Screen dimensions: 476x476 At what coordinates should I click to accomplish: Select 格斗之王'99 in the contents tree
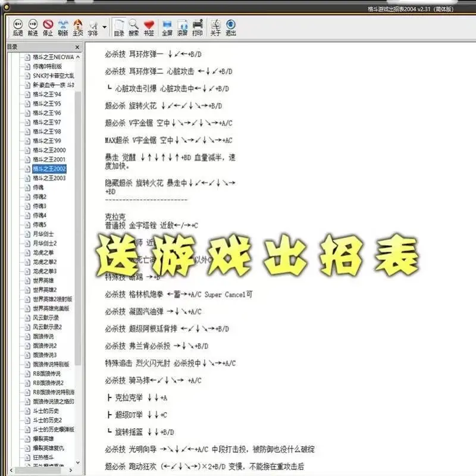48,142
